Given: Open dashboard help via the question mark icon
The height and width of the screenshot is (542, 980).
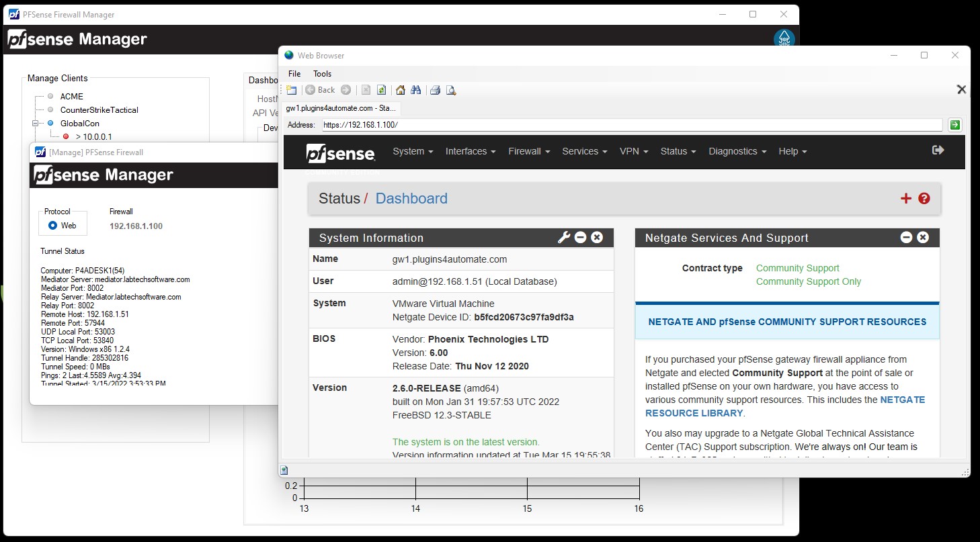Looking at the screenshot, I should tap(924, 198).
